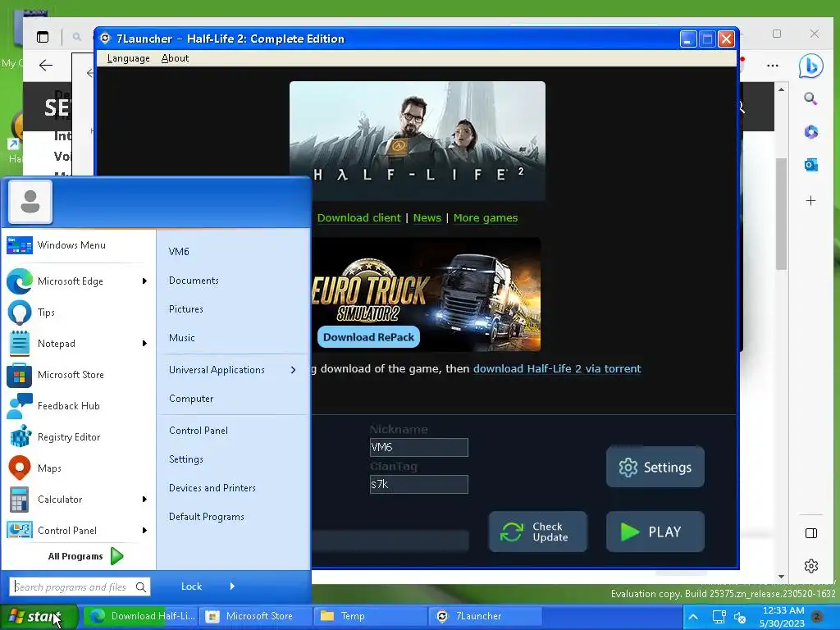Expand Notepad submenu arrow
This screenshot has height=630, width=840.
(x=144, y=344)
